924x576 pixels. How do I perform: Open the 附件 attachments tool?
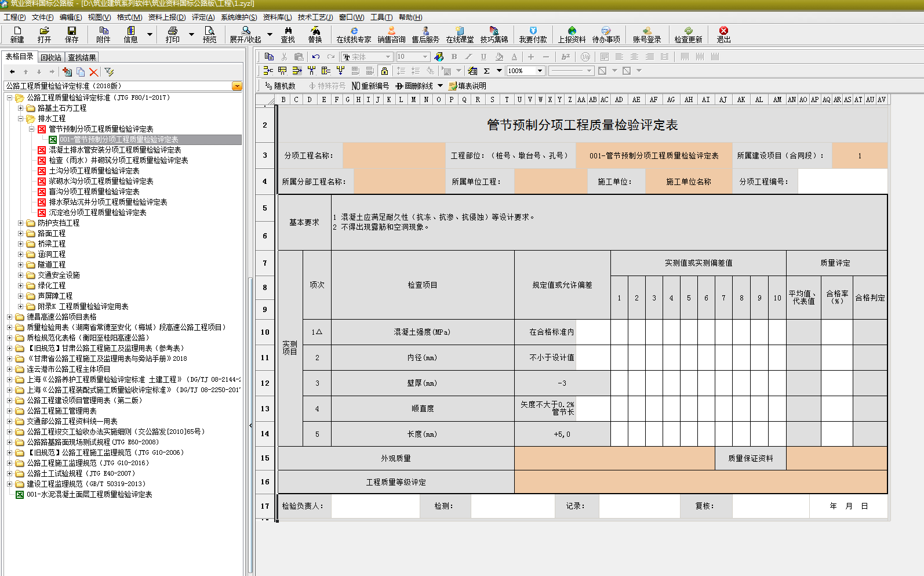point(103,35)
